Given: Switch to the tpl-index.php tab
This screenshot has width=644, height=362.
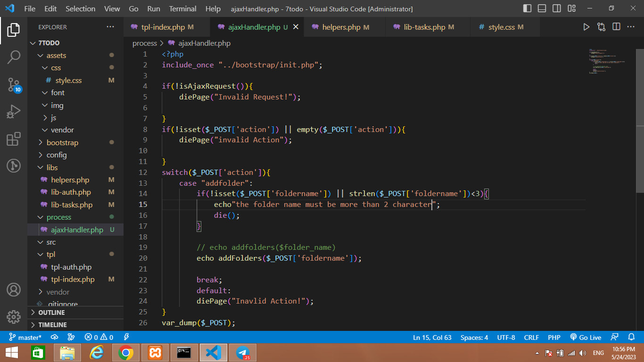Looking at the screenshot, I should click(x=162, y=27).
